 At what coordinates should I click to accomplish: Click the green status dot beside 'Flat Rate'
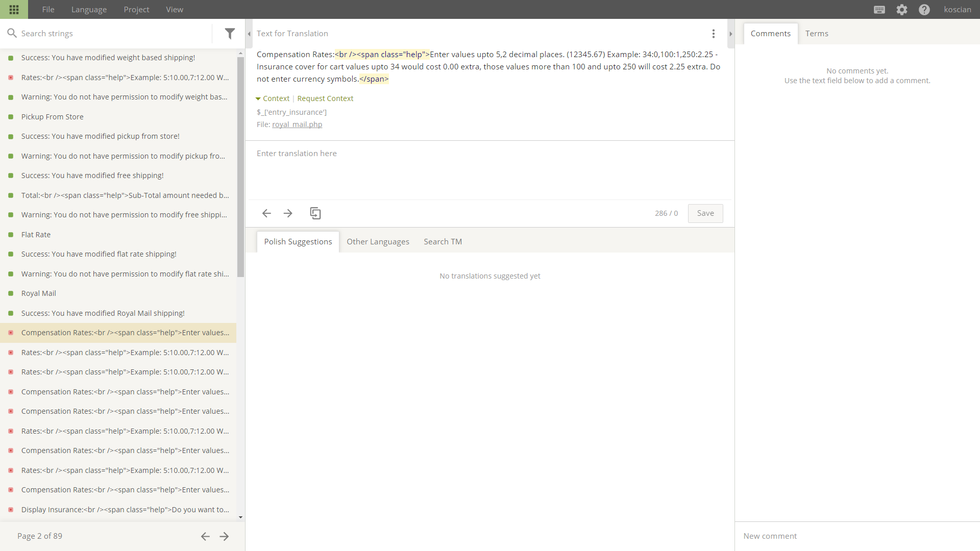(x=11, y=235)
